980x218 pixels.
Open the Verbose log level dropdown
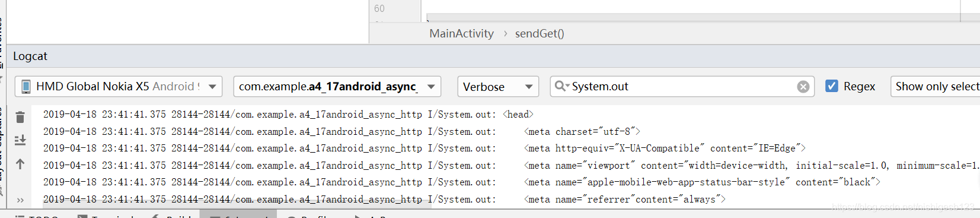pos(498,86)
